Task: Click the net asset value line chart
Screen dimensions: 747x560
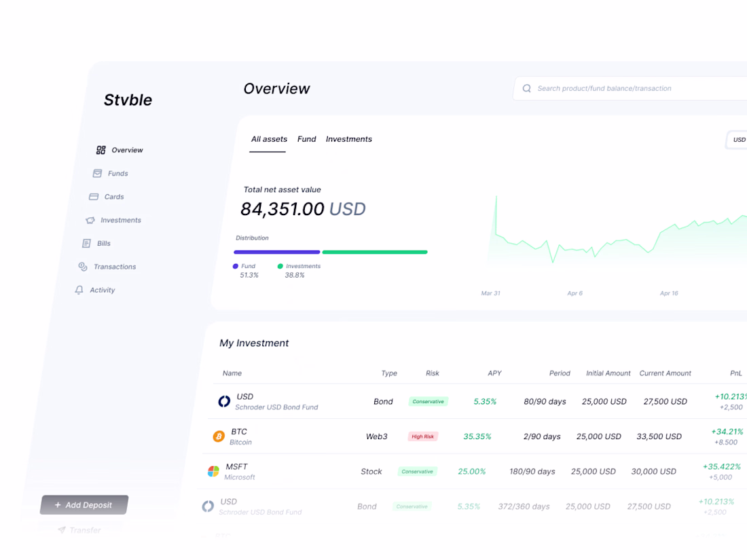Action: tap(617, 234)
